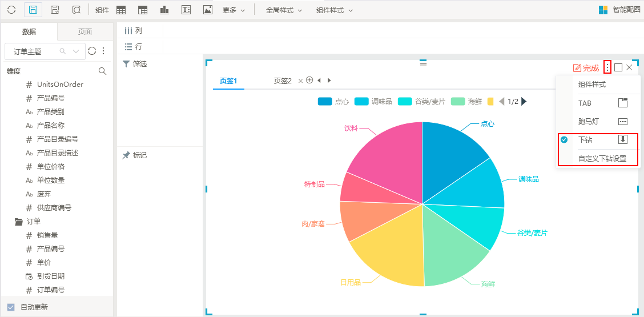Screen dimensions: 644x317
Task: Go to next legend page
Action: click(x=524, y=102)
